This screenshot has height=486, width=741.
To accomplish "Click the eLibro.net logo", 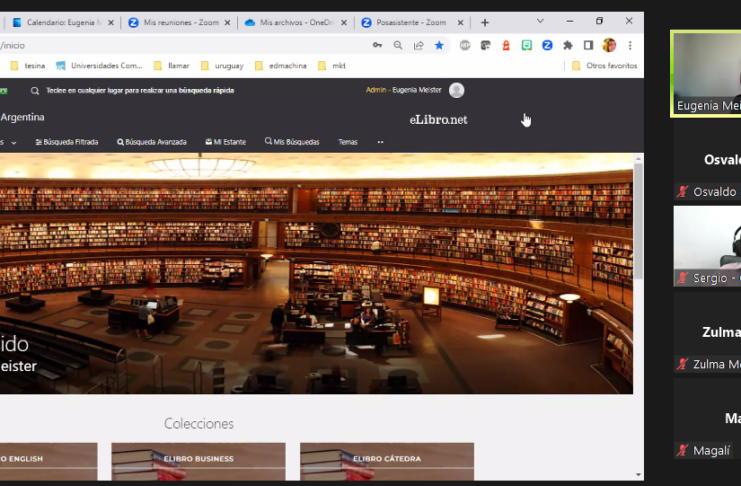I will 438,120.
